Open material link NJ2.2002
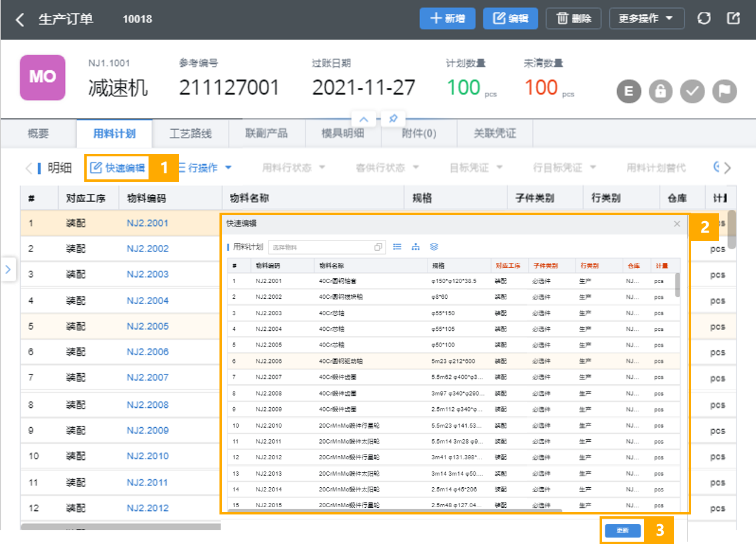 click(x=147, y=248)
